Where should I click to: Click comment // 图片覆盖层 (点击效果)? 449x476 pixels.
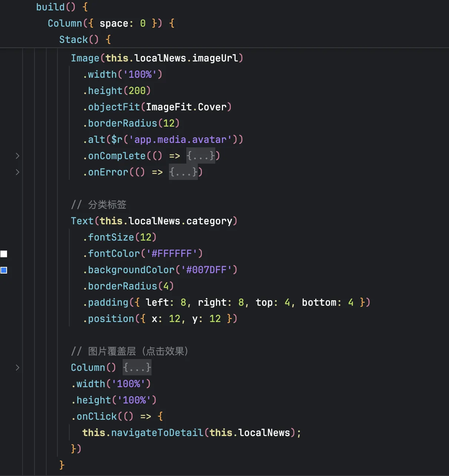click(x=130, y=351)
